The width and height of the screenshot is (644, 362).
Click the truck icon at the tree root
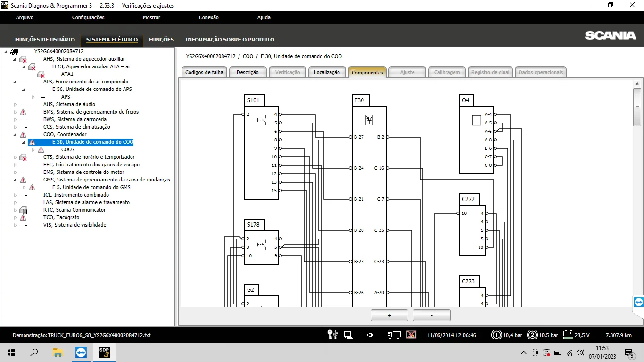[x=14, y=52]
